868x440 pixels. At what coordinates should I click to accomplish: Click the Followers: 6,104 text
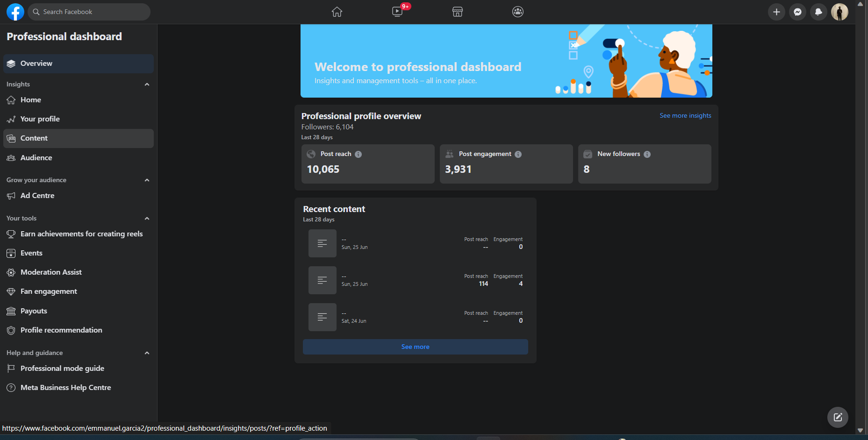(x=327, y=127)
